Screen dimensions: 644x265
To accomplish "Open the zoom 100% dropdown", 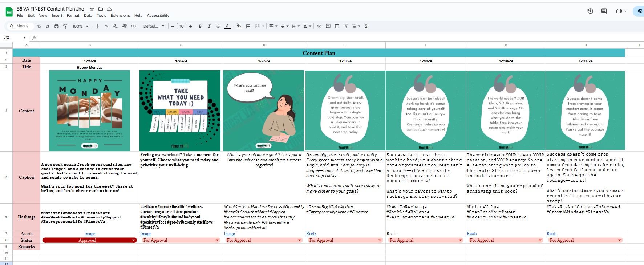I will [x=80, y=26].
